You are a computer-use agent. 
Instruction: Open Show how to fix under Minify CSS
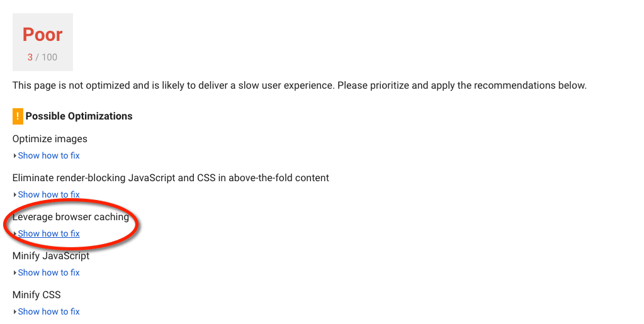(x=48, y=311)
